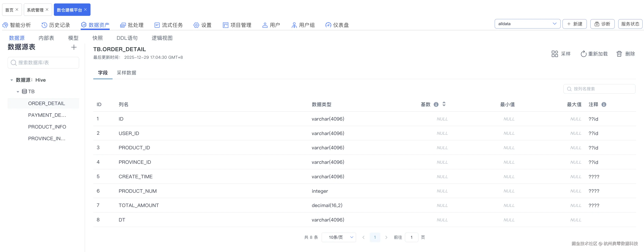
Task: Click the 按列名搜索 column search field
Action: 599,89
